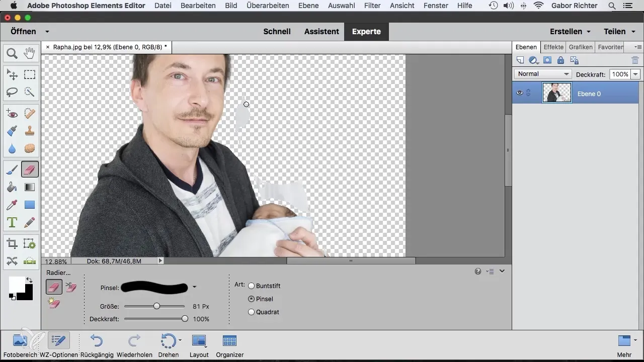Select the Paint Bucket tool

pyautogui.click(x=12, y=188)
